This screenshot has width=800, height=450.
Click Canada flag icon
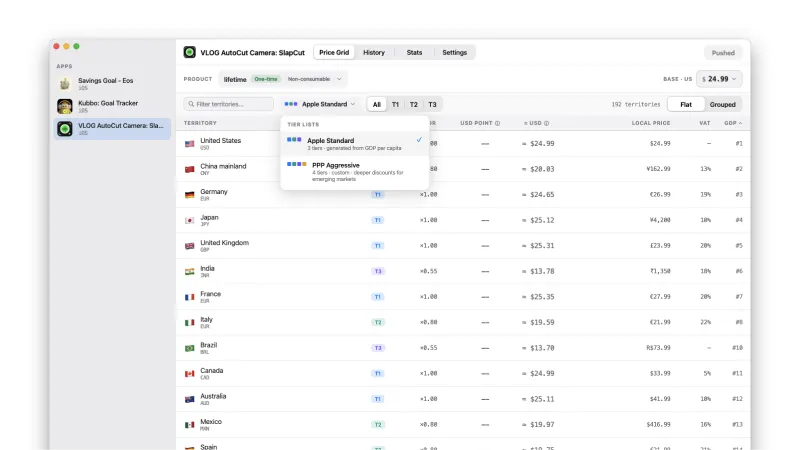[190, 373]
